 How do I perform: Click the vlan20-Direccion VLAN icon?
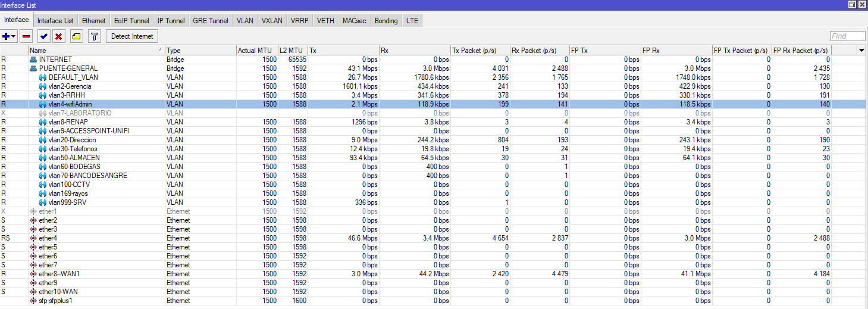43,140
